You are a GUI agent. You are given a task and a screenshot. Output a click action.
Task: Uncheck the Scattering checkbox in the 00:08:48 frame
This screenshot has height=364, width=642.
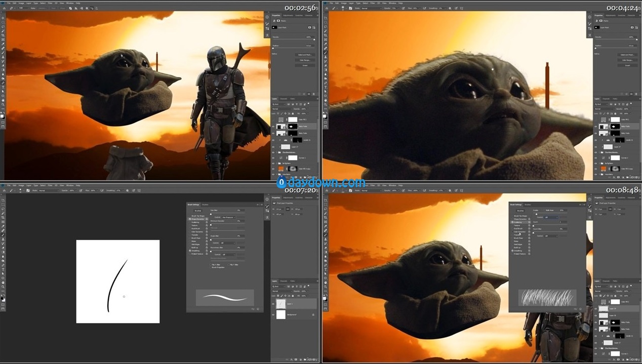pos(512,222)
